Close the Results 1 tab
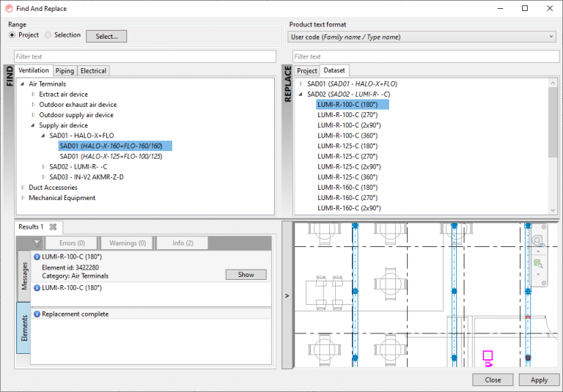 (53, 227)
